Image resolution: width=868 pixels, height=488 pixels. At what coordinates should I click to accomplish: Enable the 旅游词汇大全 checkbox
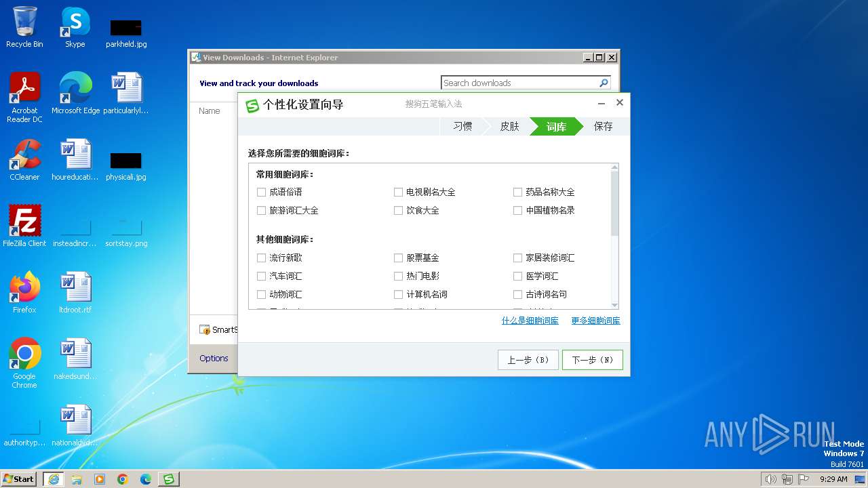[261, 210]
